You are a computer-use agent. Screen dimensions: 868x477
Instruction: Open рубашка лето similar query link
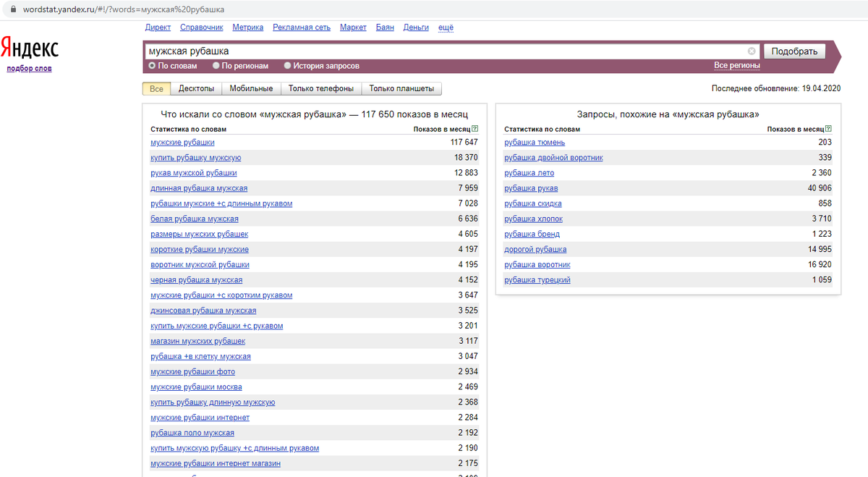coord(529,173)
